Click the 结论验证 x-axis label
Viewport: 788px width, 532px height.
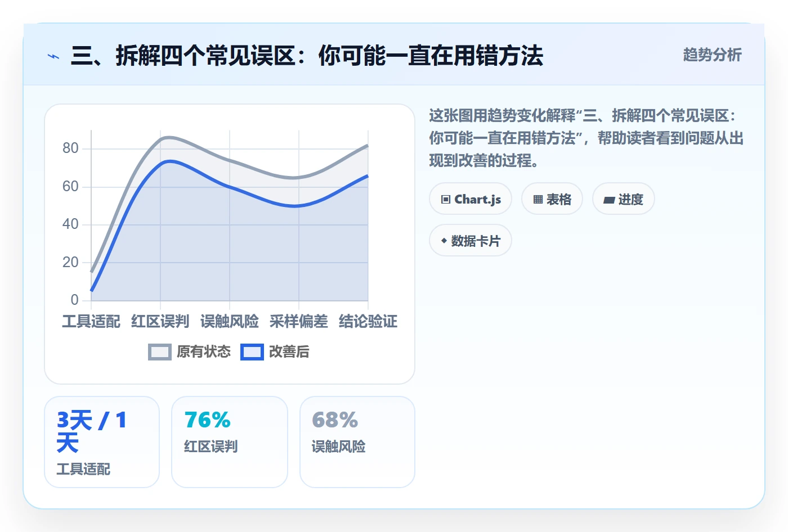pyautogui.click(x=368, y=322)
